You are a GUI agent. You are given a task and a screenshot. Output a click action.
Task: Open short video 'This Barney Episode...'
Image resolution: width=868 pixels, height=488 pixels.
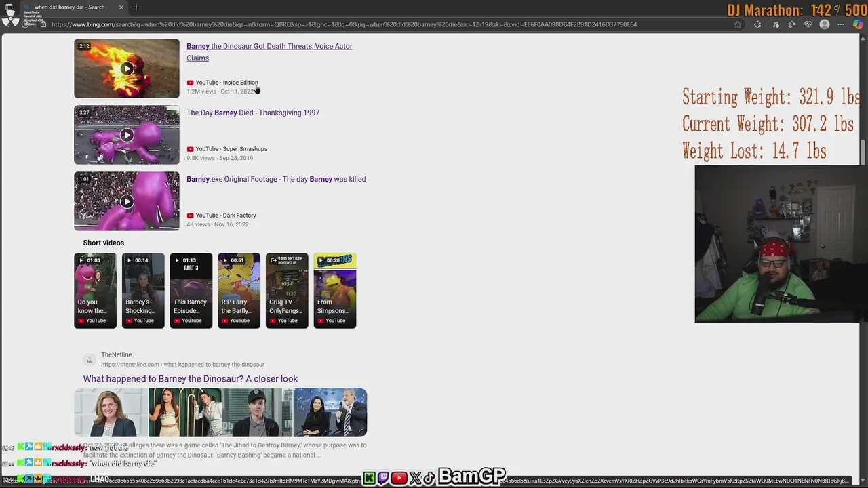(191, 290)
